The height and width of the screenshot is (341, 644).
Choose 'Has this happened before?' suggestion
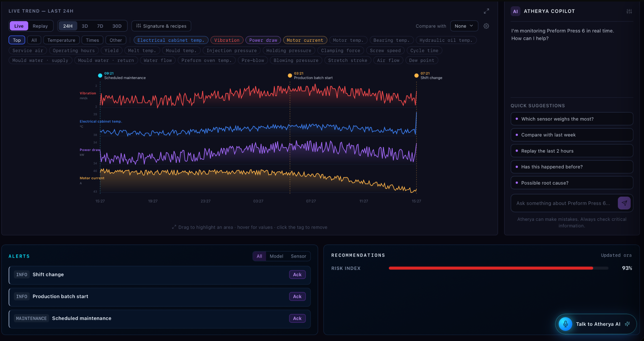[x=572, y=167]
